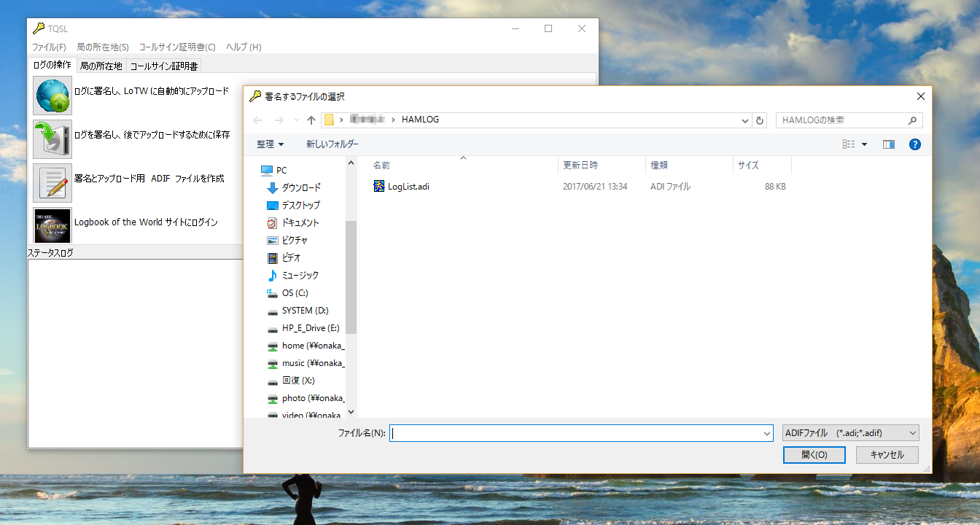Open the ADIFファイル file type filter dropdown
Image resolution: width=980 pixels, height=525 pixels.
click(850, 432)
